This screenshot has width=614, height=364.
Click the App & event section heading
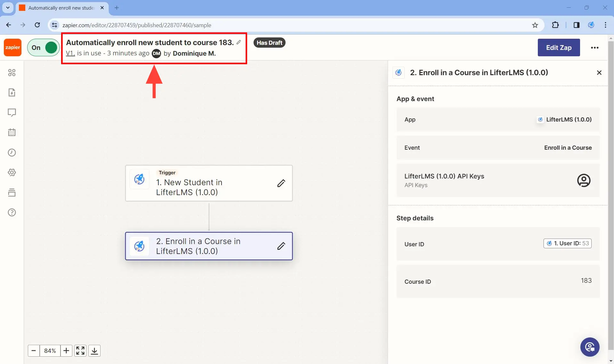click(415, 99)
